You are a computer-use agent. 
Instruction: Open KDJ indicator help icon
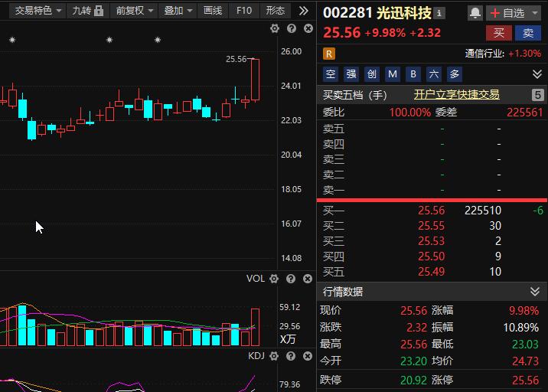click(x=291, y=356)
